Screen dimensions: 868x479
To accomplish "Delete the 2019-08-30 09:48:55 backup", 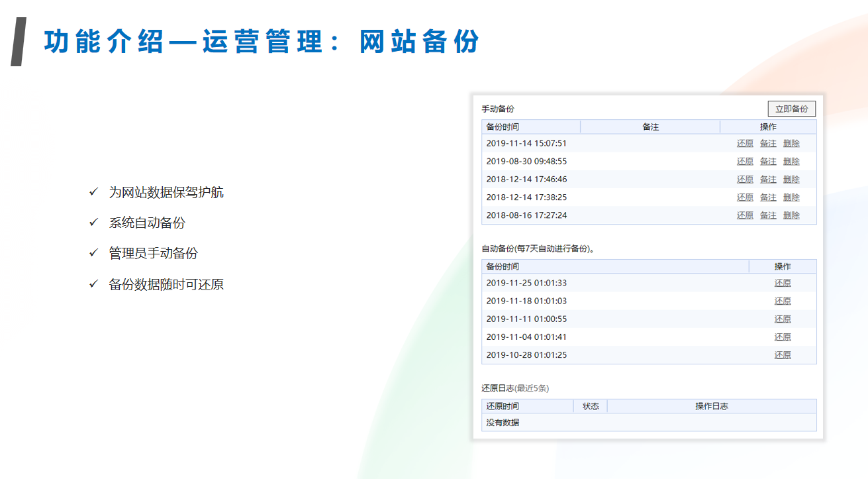I will click(x=791, y=162).
